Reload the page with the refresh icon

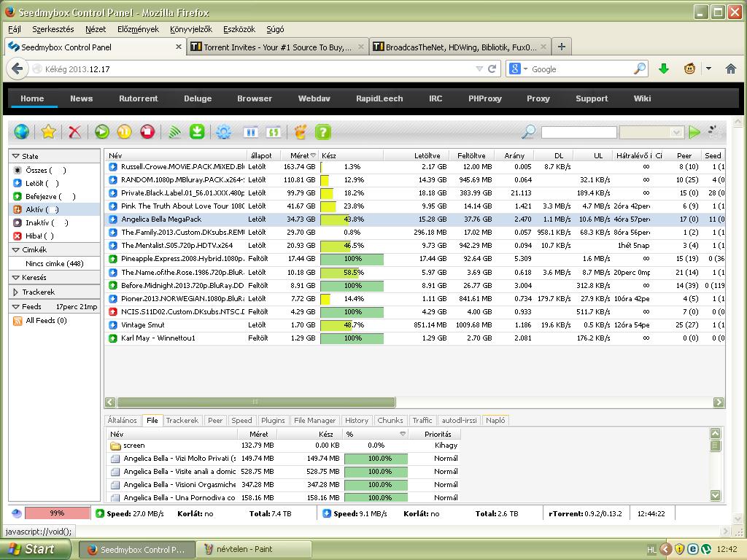492,69
